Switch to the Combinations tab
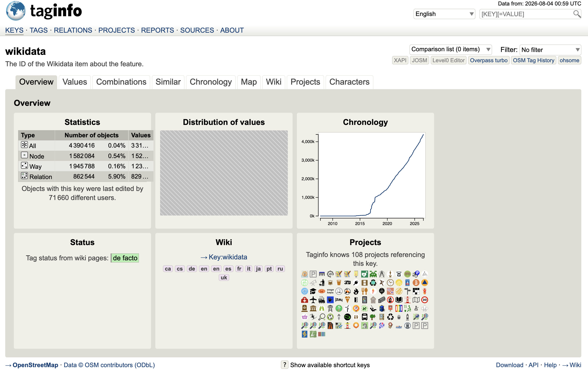Viewport: 588px width, 370px height. [121, 82]
